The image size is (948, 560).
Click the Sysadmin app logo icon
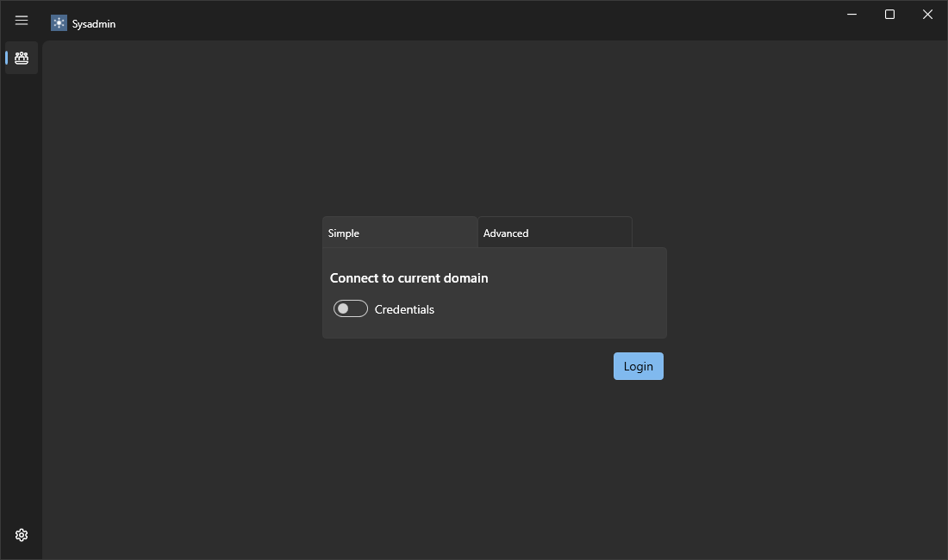[x=59, y=23]
